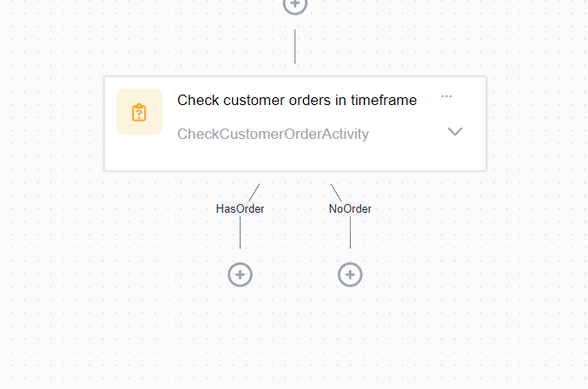Select the activity card by its blank area
Screen dimensions: 588x389
coord(295,158)
